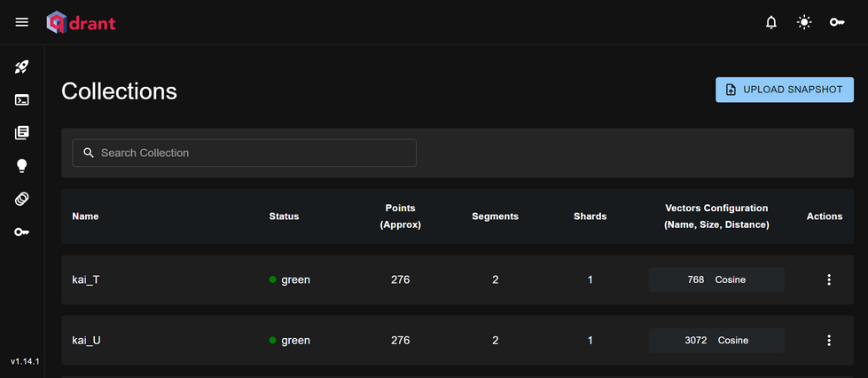Click the Qdrant logo
Image resolution: width=868 pixels, height=378 pixels.
81,22
